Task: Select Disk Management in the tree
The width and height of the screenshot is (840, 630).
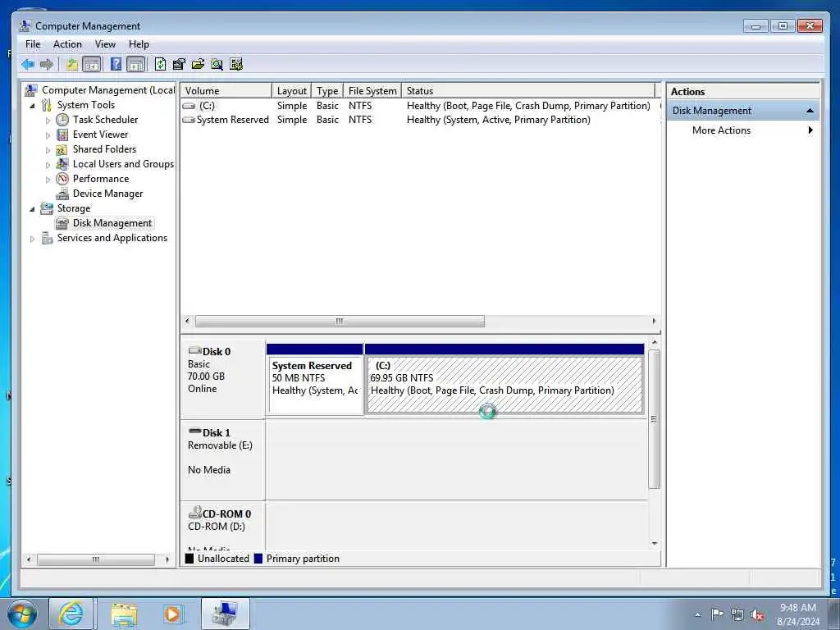Action: point(112,223)
